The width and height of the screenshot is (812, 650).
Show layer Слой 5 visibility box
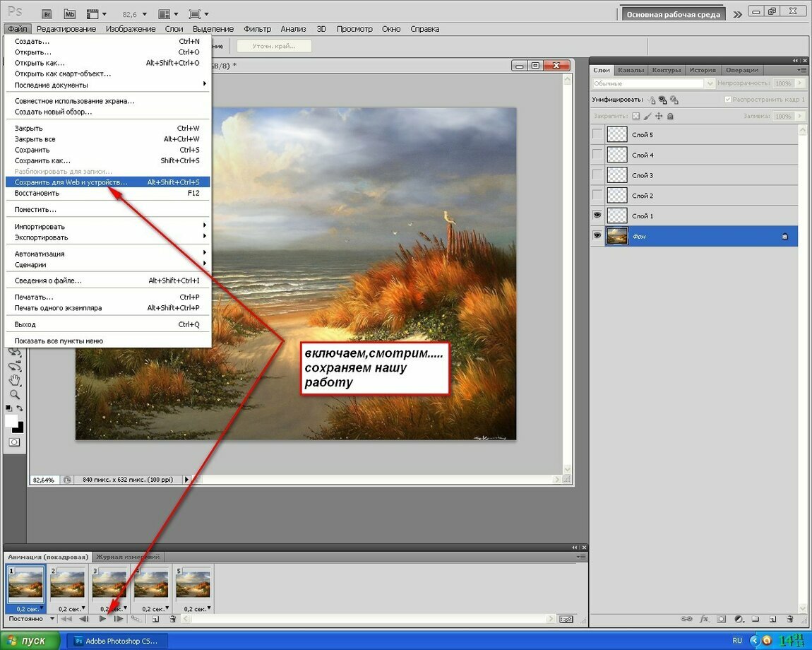pos(597,134)
